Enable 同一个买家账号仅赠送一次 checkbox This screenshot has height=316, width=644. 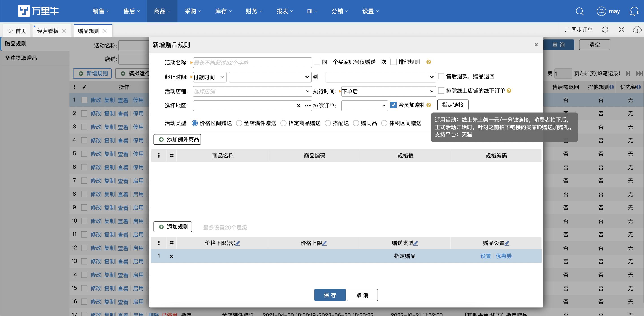tap(317, 62)
